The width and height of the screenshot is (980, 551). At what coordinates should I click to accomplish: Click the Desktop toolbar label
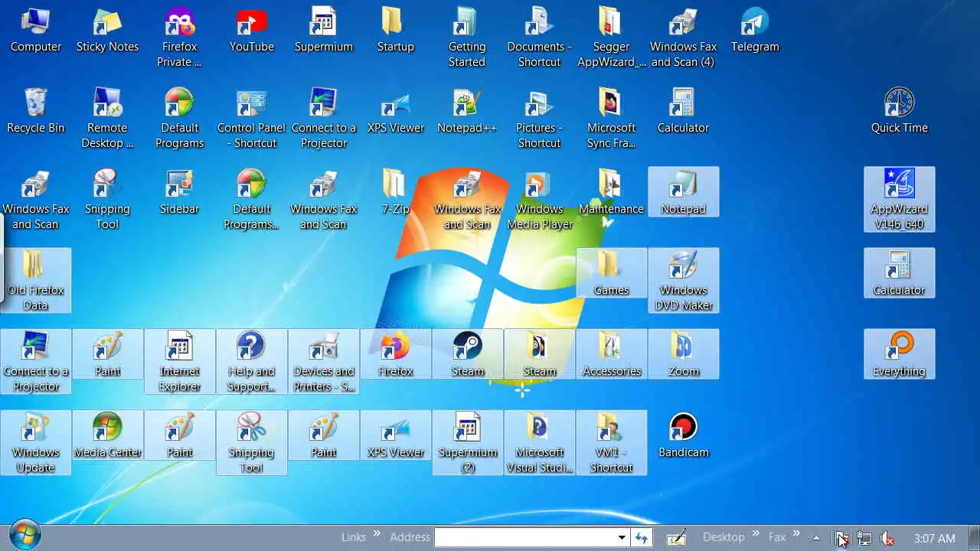pos(724,537)
